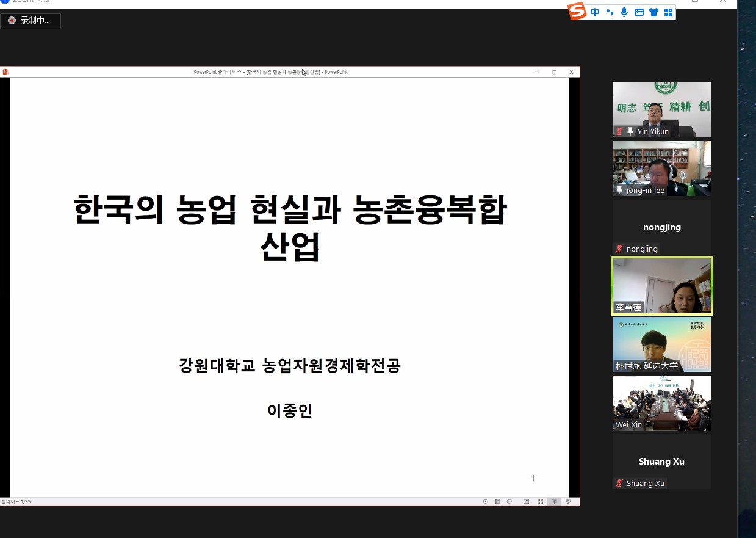The image size is (756, 538).
Task: Open Normal view from PowerPoint status bar
Action: [526, 501]
